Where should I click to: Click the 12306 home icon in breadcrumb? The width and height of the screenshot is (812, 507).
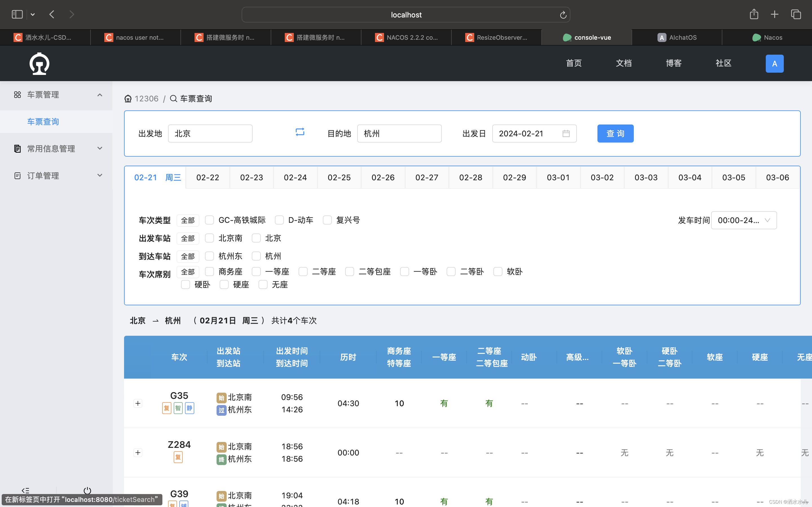pos(128,98)
